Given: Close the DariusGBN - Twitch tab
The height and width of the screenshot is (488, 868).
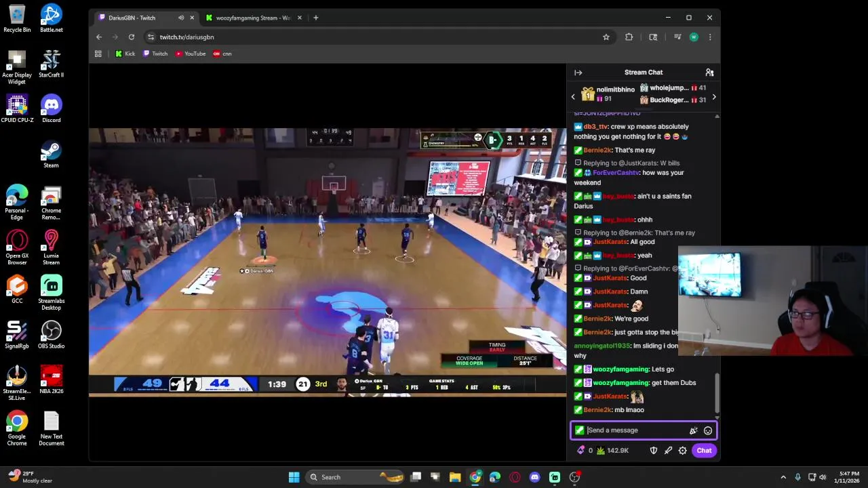Looking at the screenshot, I should (192, 18).
